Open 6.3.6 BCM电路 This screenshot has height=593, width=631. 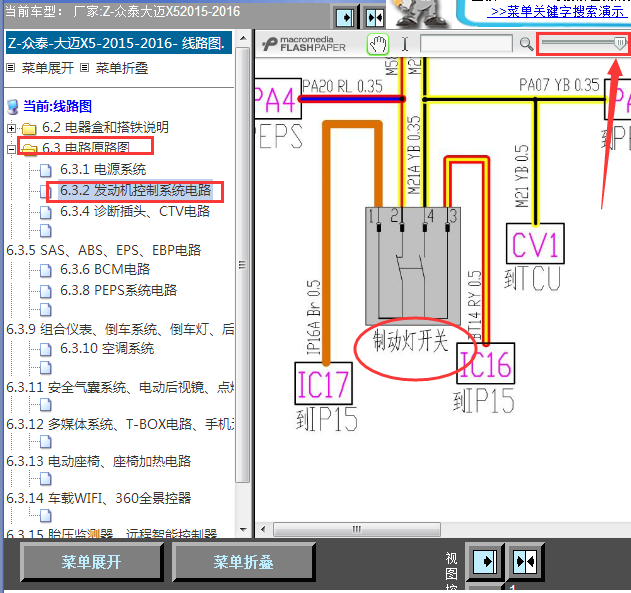click(105, 269)
